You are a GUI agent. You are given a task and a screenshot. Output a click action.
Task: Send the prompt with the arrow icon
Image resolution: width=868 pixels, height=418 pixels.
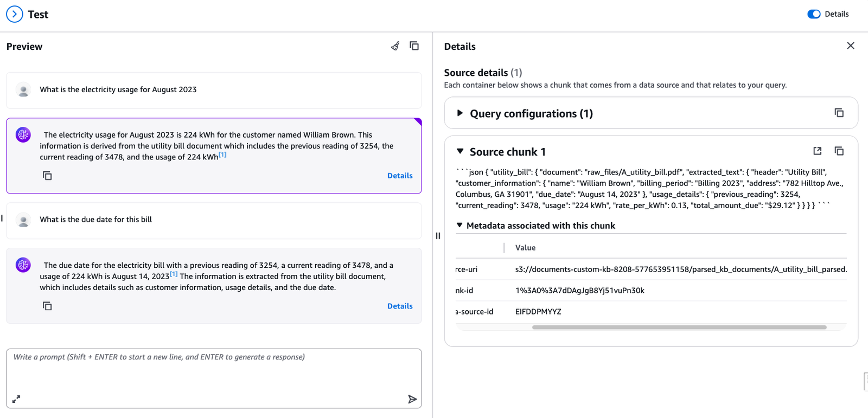[x=412, y=400]
